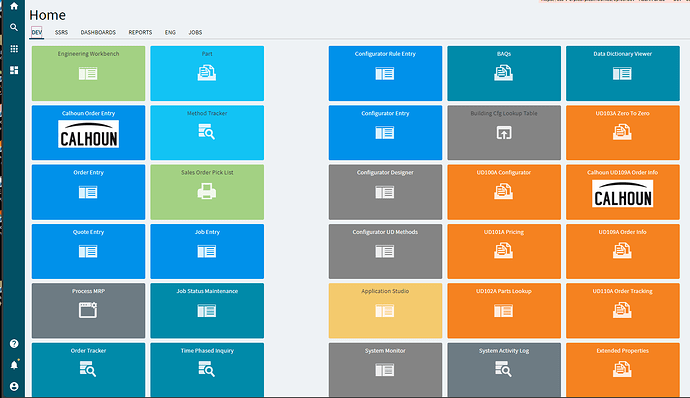Click the dashboard layout icon in sidebar

14,70
